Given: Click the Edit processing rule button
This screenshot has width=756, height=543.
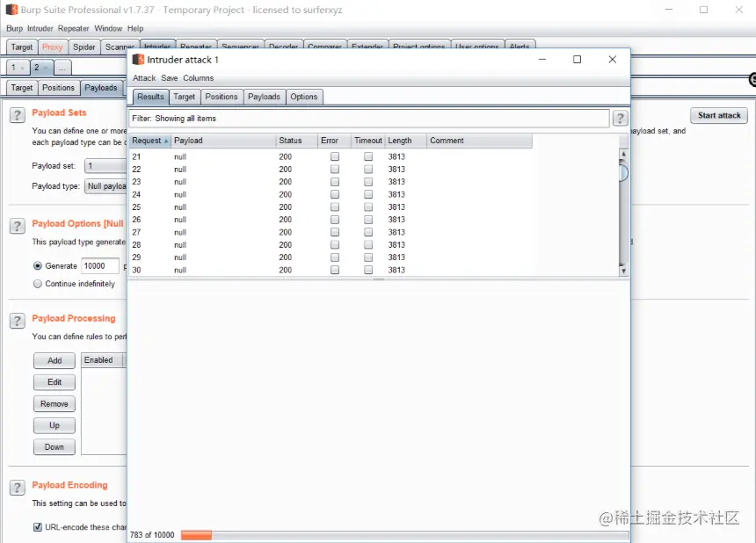Looking at the screenshot, I should pos(55,382).
